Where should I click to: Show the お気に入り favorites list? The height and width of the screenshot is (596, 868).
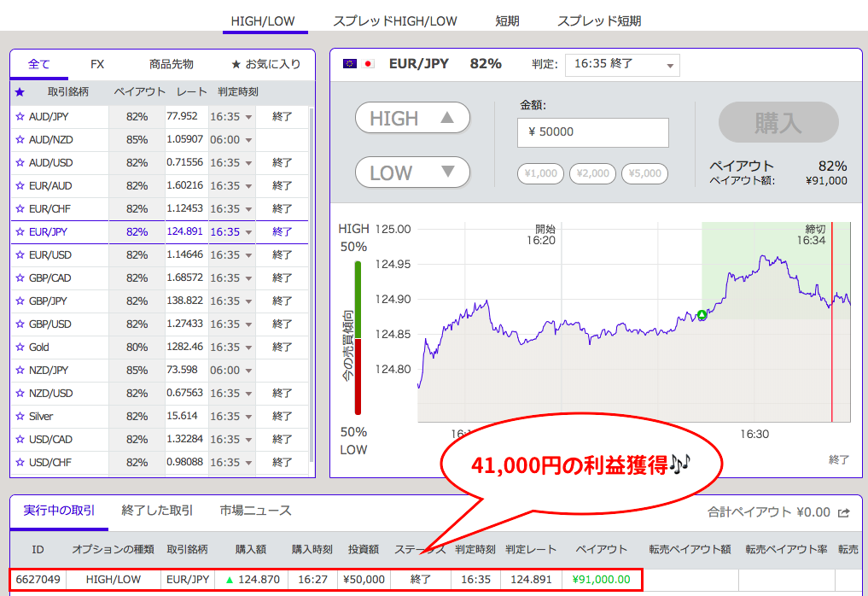click(265, 64)
